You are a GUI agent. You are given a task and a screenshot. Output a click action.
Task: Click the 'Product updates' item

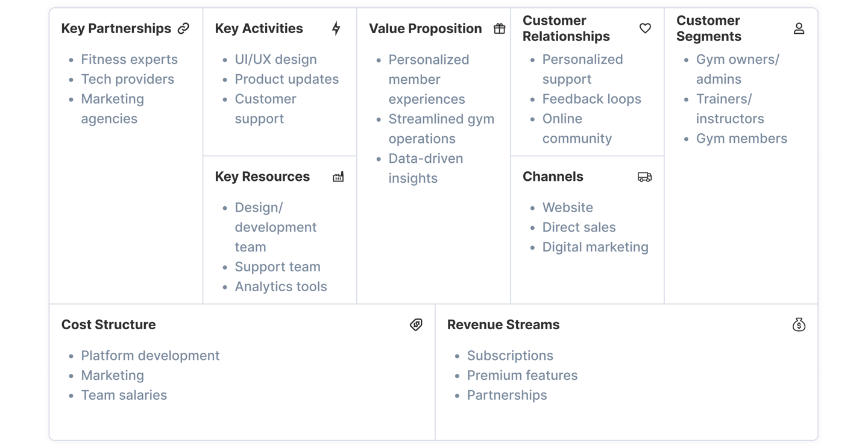tap(286, 79)
